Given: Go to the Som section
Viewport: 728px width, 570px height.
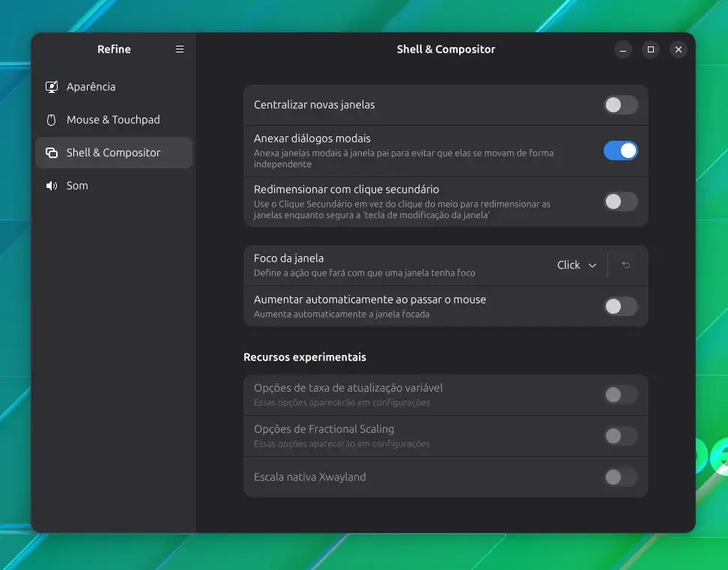Looking at the screenshot, I should 114,186.
